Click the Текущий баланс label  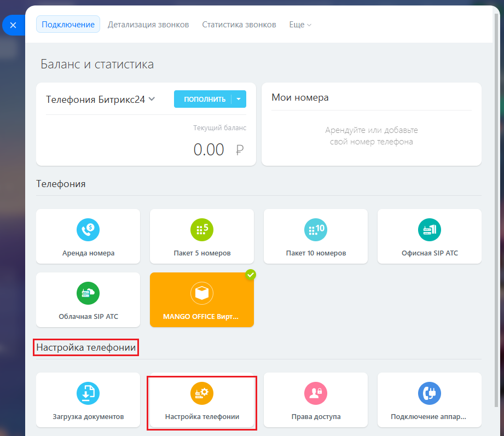tap(219, 128)
